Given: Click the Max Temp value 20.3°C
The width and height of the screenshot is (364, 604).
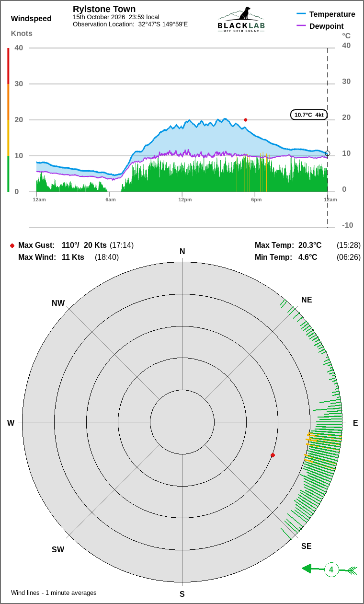Looking at the screenshot, I should tap(310, 245).
